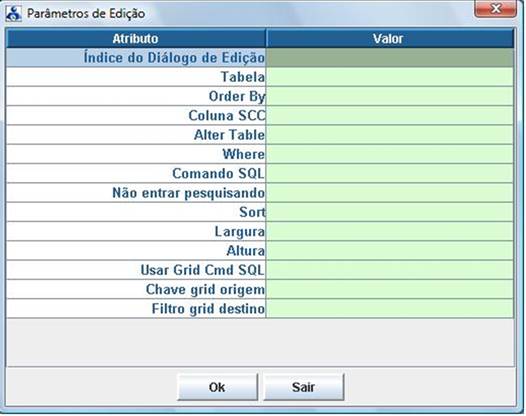Close the Parâmetros de Edição dialog
This screenshot has width=526, height=416.
coord(495,8)
